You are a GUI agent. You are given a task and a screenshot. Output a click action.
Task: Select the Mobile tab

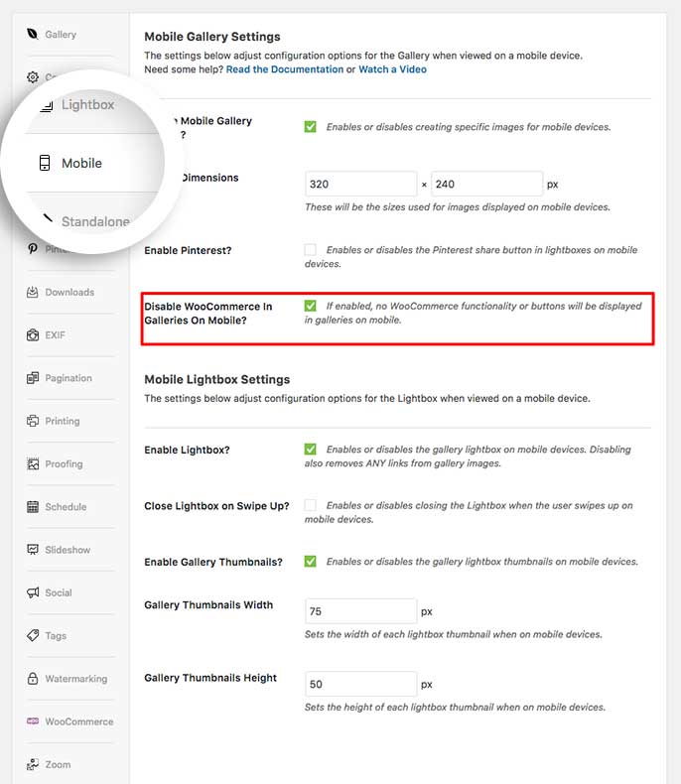[x=82, y=163]
